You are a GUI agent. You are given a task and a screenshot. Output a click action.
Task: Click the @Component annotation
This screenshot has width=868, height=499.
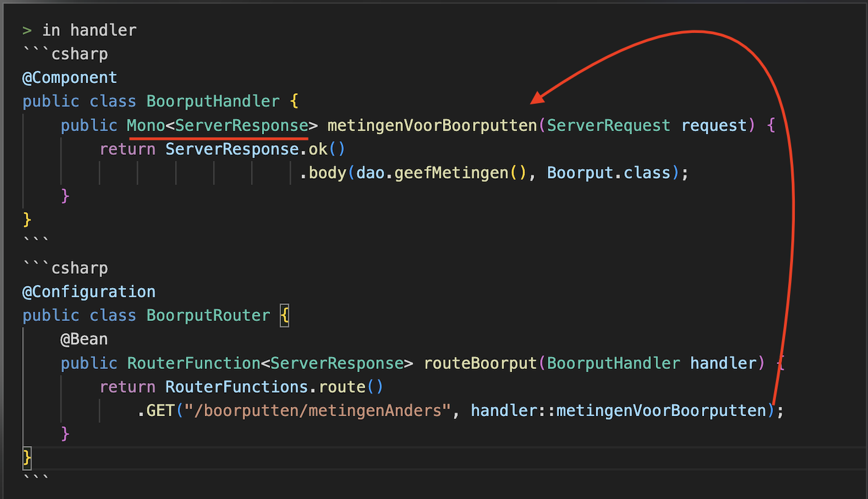click(x=69, y=77)
